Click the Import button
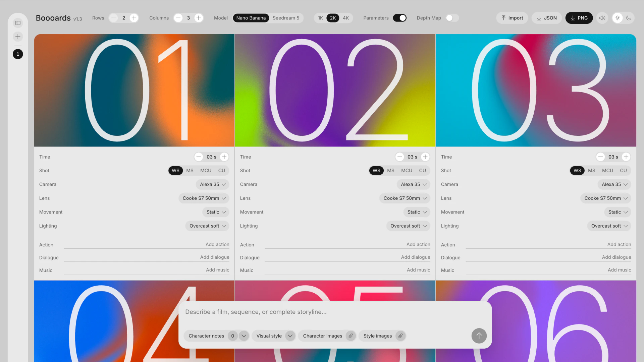The width and height of the screenshot is (644, 362). 512,18
